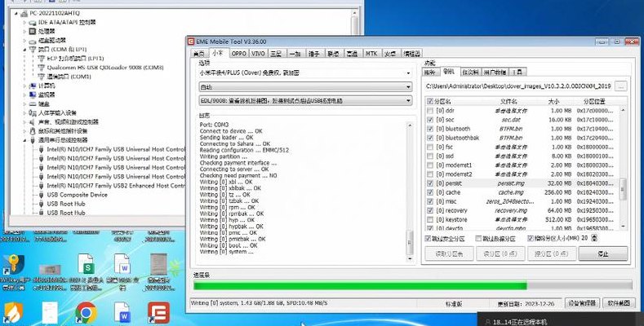Open the orange flame shield desktop shortcut
644x326 pixels.
pos(13,313)
